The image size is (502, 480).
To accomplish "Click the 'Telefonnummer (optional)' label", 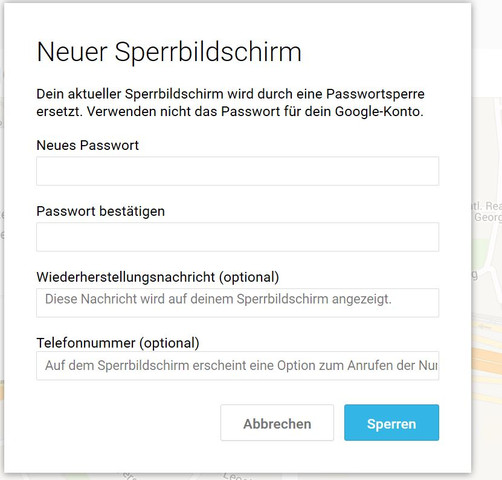I will 118,343.
